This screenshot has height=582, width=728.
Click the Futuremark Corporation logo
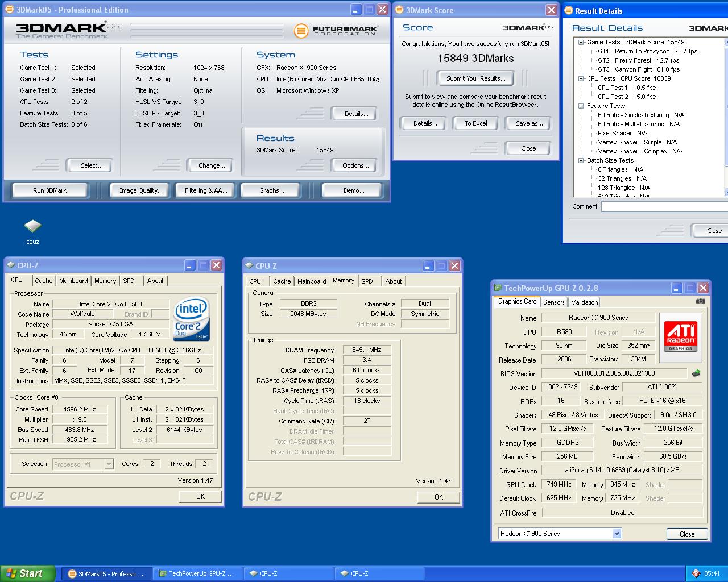click(x=336, y=31)
